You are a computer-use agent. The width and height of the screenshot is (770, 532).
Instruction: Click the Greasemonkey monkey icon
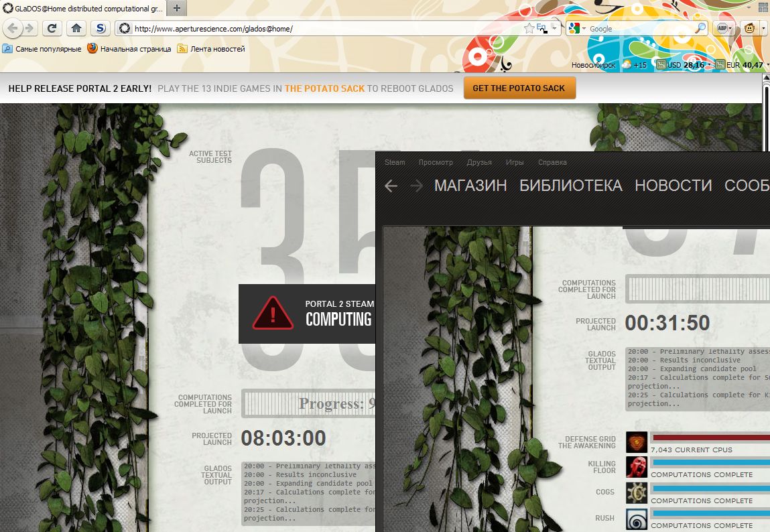point(749,28)
